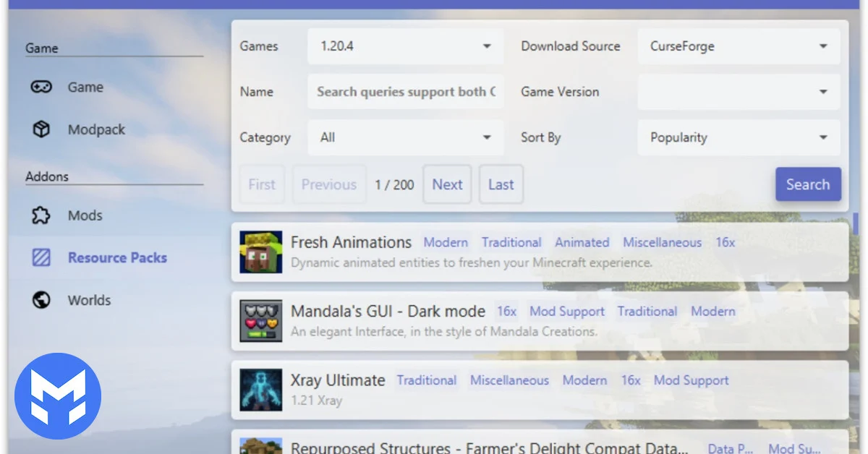
Task: Click the Mods puzzle piece icon
Action: pos(41,215)
